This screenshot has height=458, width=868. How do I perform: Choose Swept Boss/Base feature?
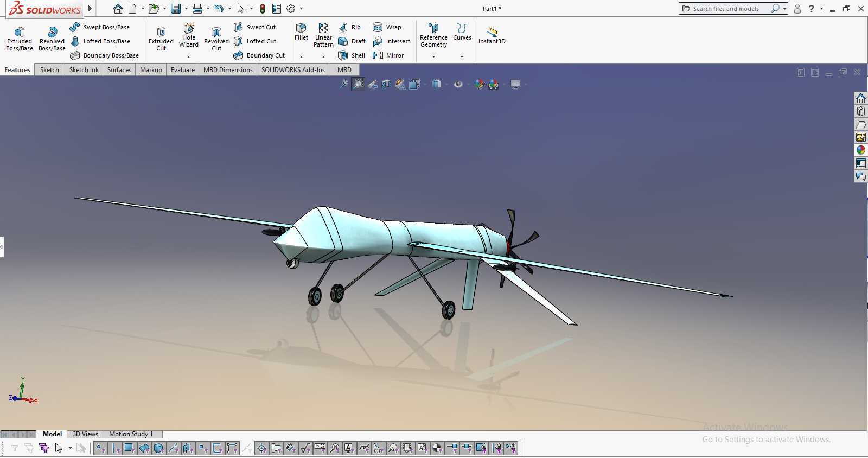100,27
